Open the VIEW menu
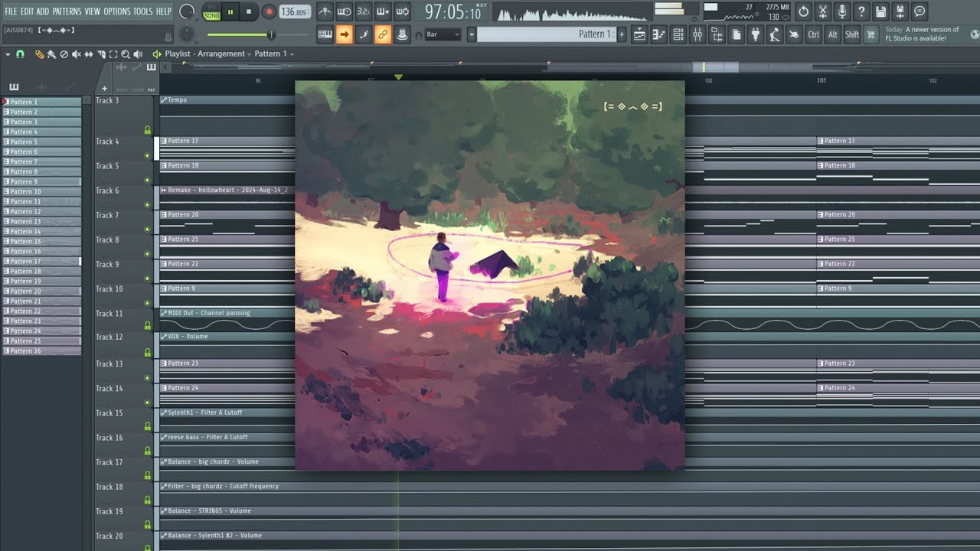Screen dimensions: 980x551 (x=93, y=11)
